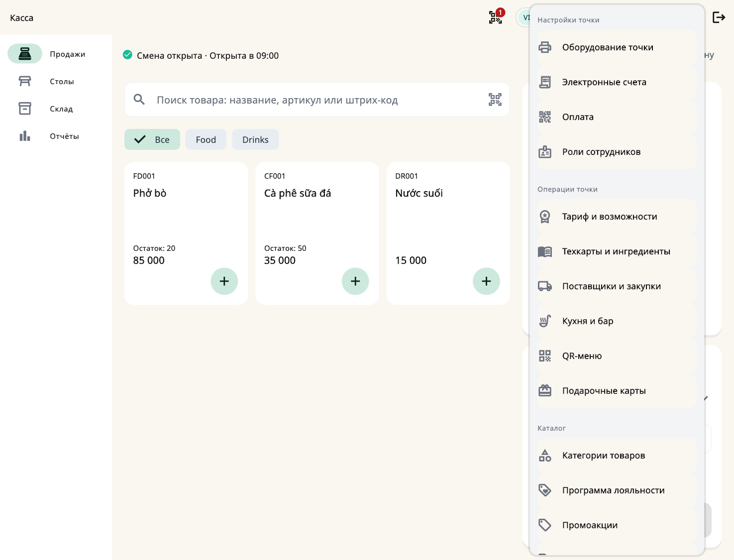Open Поставщики и закупки entry
This screenshot has height=560, width=734.
(617, 286)
